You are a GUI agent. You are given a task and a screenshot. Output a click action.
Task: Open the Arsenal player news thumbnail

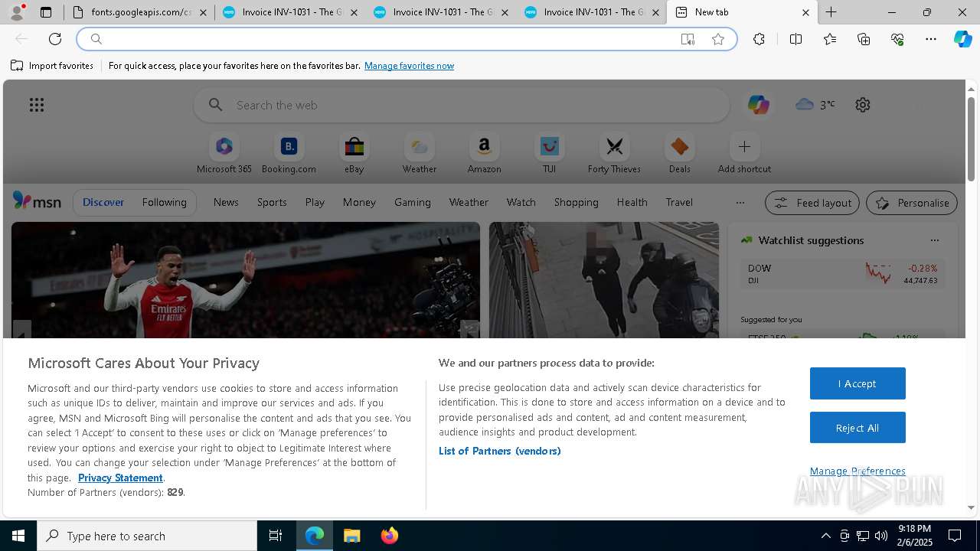coord(246,280)
